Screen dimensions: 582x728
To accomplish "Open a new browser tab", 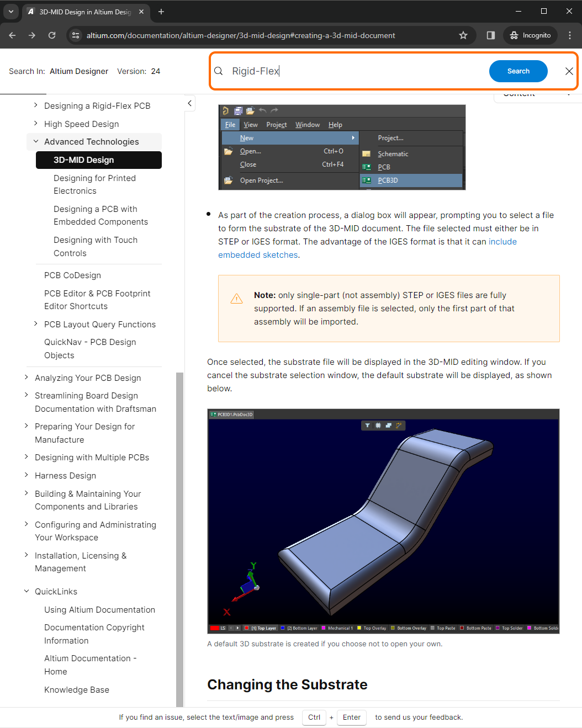I will [161, 12].
